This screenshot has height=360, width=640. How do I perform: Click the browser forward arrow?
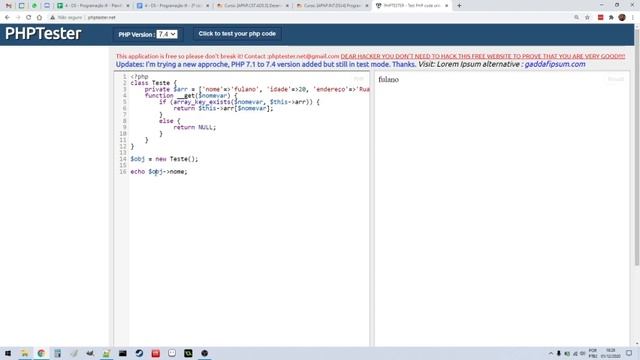click(18, 18)
